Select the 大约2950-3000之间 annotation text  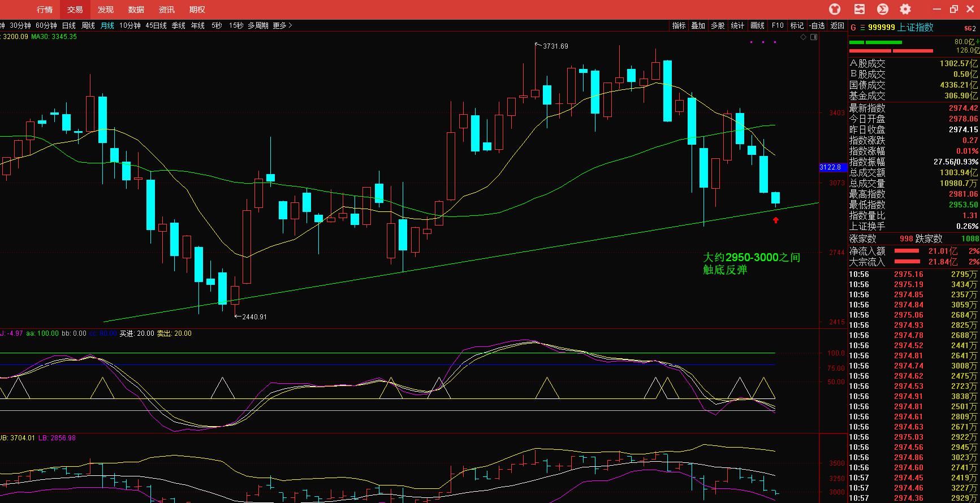752,257
